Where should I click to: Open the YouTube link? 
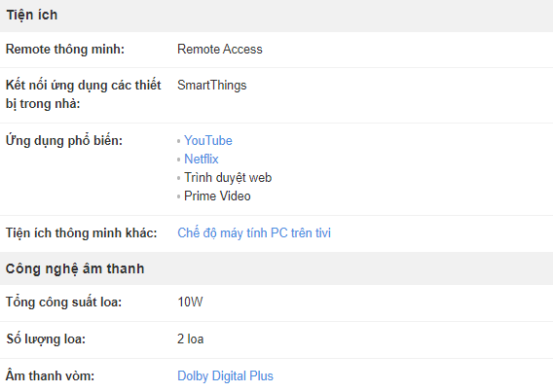coord(208,140)
